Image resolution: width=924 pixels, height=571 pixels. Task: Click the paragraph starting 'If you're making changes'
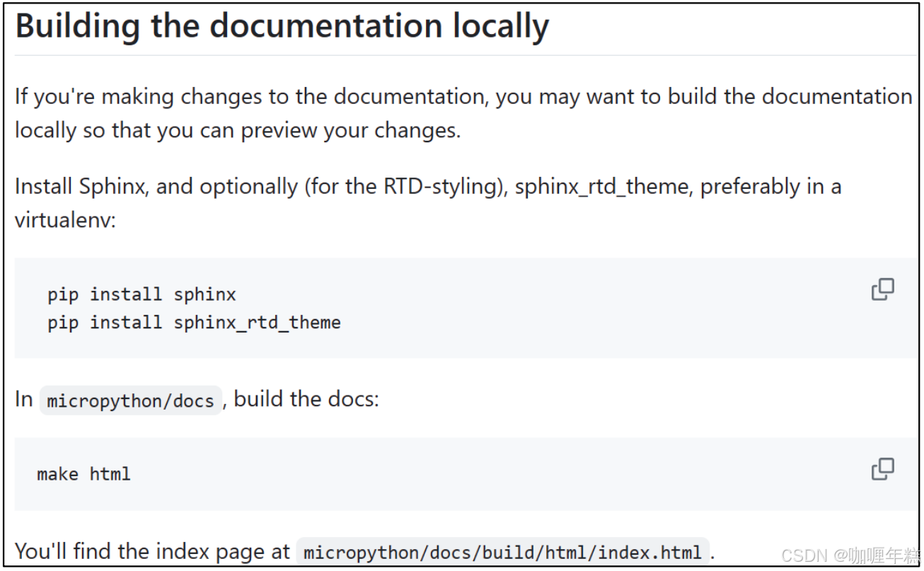[x=463, y=114]
